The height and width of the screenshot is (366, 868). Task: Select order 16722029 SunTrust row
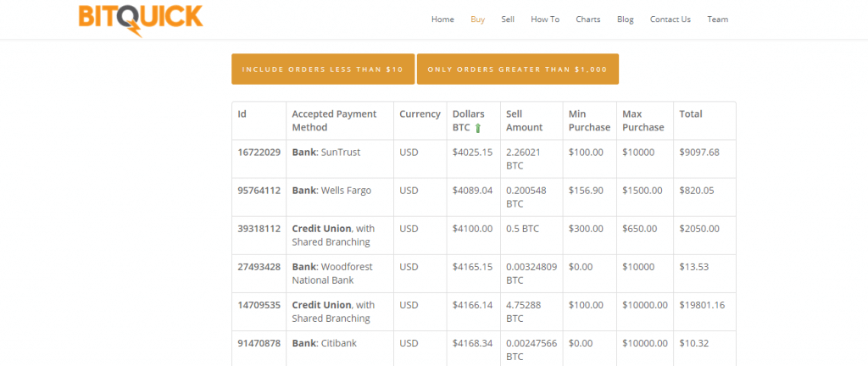(x=484, y=158)
